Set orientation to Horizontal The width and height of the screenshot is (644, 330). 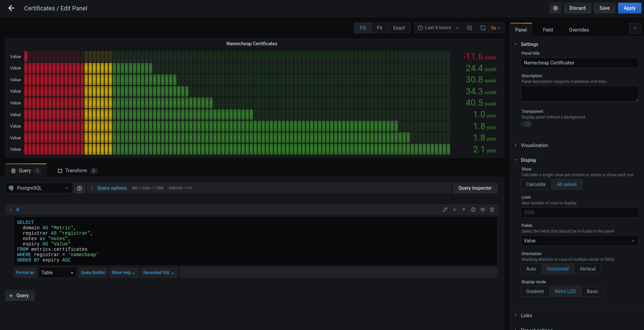pyautogui.click(x=558, y=269)
